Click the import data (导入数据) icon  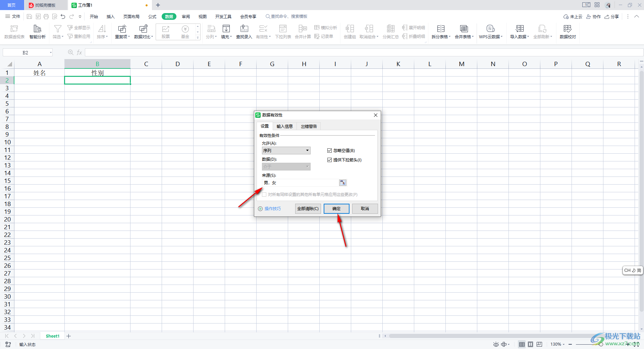(520, 29)
